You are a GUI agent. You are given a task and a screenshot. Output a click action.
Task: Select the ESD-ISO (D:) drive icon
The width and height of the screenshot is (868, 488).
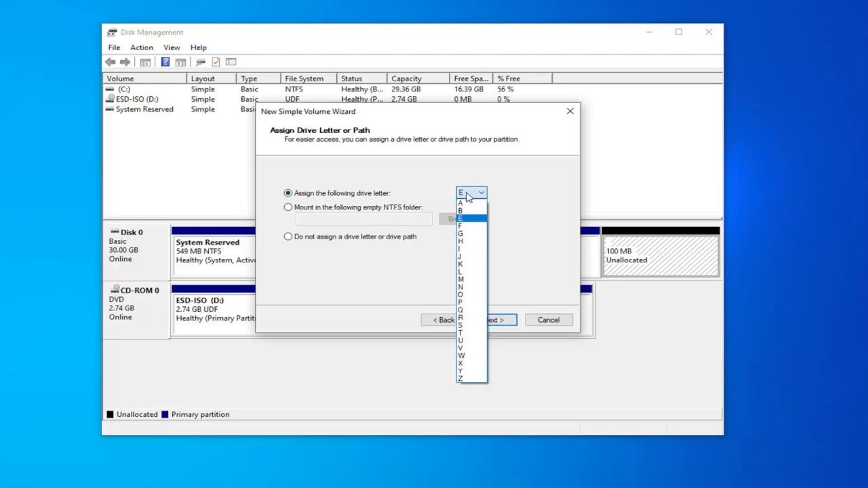point(109,99)
